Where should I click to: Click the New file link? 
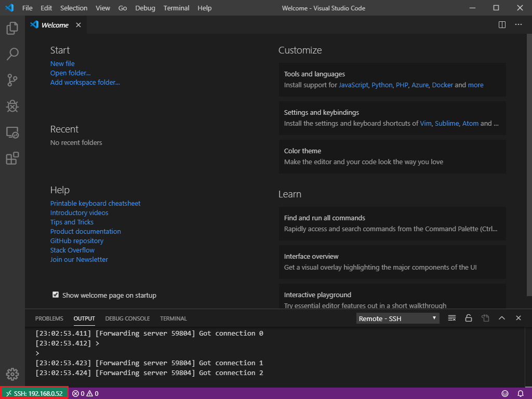click(x=62, y=63)
